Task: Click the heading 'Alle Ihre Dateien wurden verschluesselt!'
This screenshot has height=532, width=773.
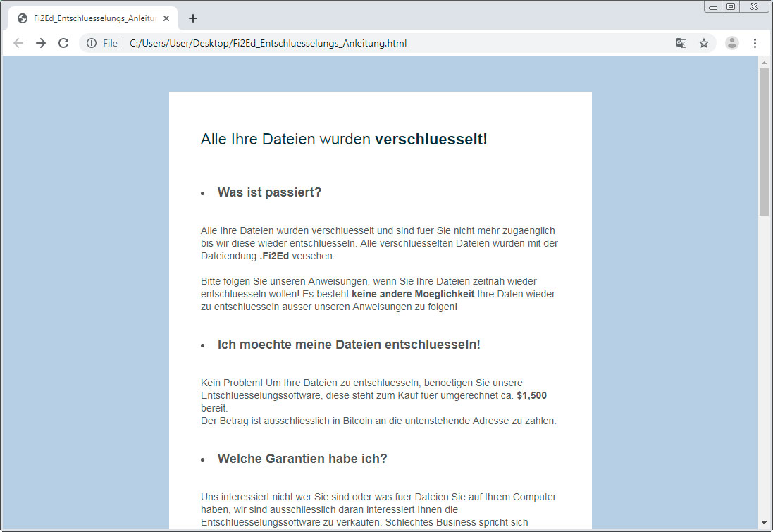Action: click(x=344, y=139)
